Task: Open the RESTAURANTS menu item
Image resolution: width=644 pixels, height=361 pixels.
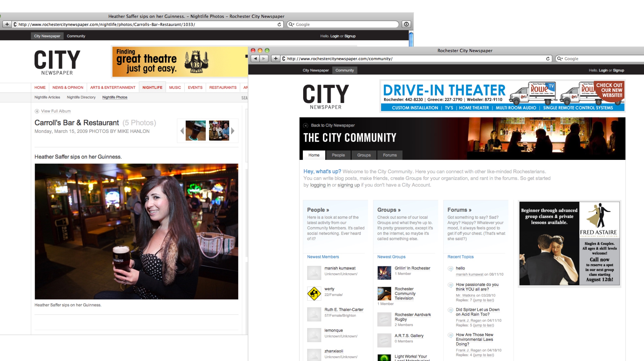Action: pos(223,87)
